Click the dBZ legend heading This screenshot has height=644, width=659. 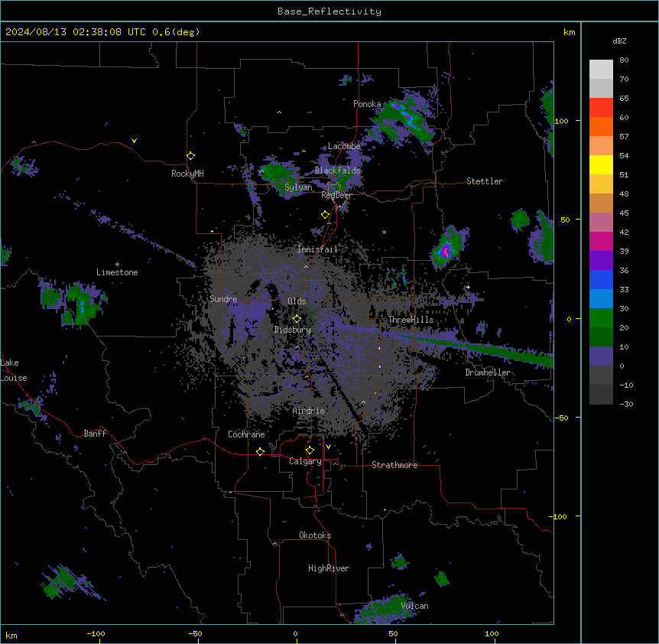point(619,41)
